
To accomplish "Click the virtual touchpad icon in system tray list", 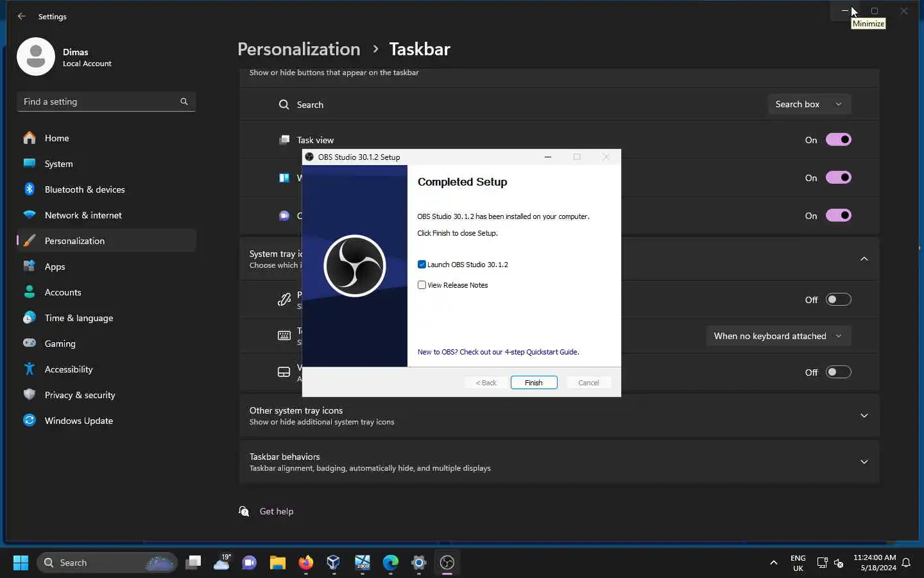I will (284, 372).
